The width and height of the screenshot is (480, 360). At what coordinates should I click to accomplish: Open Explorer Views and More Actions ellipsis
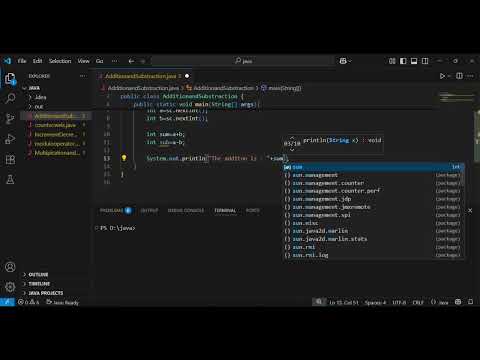(x=83, y=76)
